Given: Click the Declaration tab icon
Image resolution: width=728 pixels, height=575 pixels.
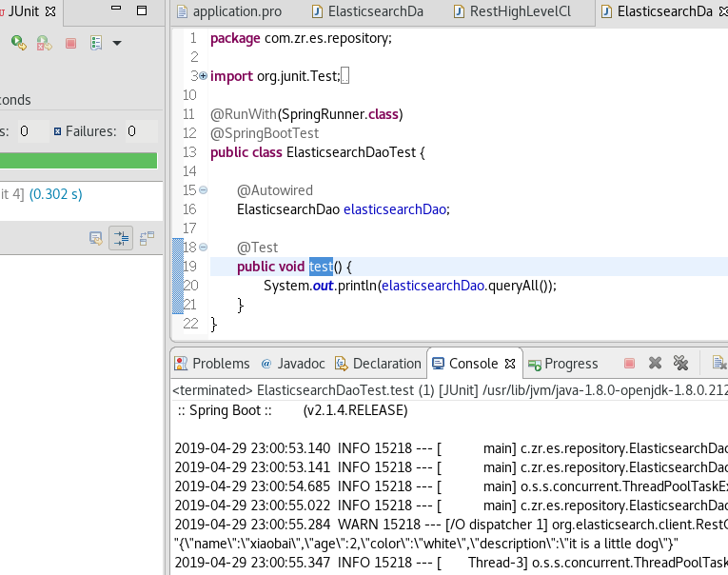Looking at the screenshot, I should click(342, 364).
